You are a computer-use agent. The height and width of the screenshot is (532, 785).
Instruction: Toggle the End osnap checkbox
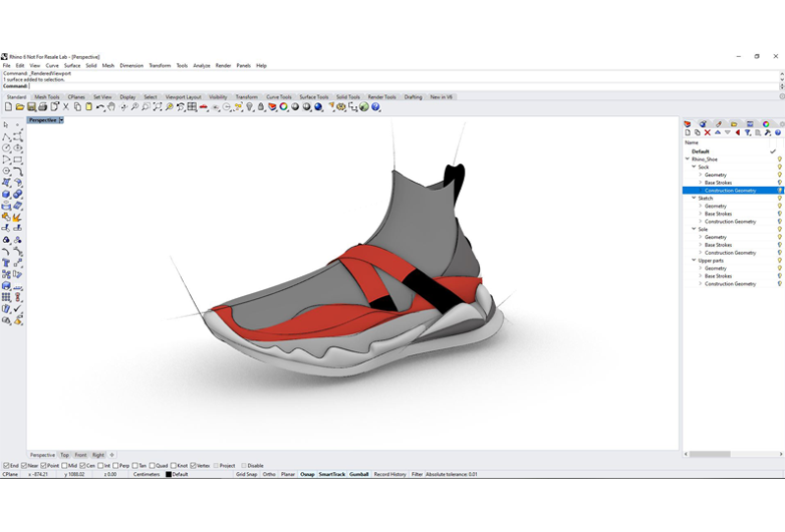6,465
